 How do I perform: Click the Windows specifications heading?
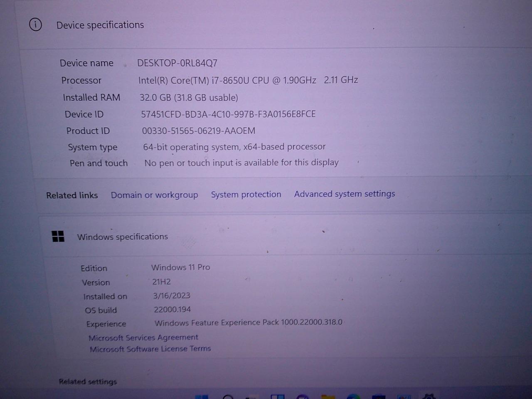coord(122,236)
